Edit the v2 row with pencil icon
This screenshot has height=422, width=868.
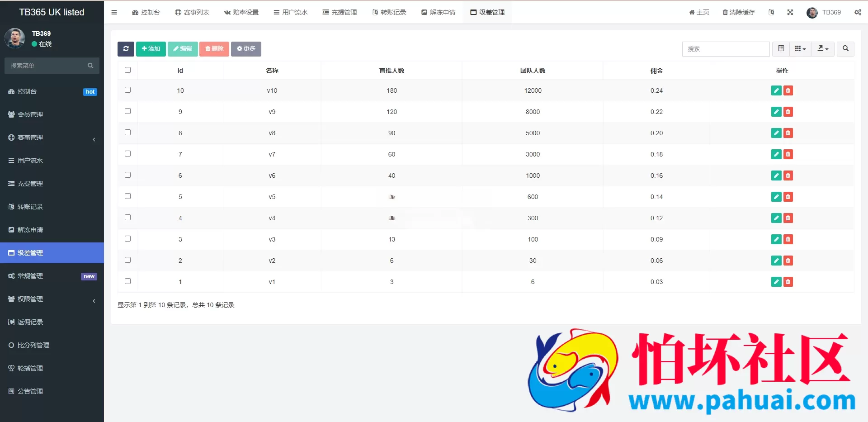pyautogui.click(x=776, y=261)
